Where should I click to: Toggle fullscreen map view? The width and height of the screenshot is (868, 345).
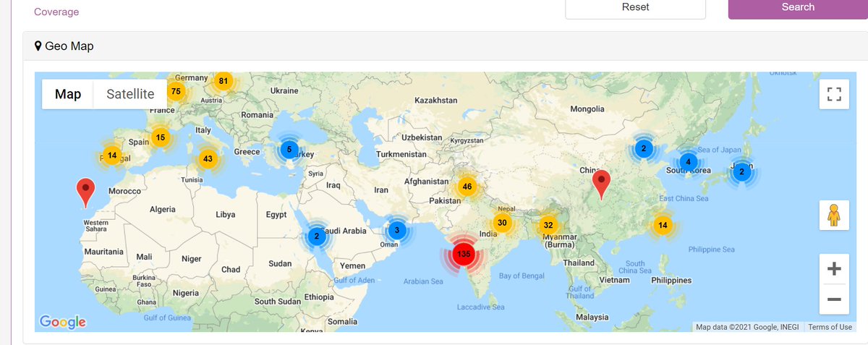[833, 94]
